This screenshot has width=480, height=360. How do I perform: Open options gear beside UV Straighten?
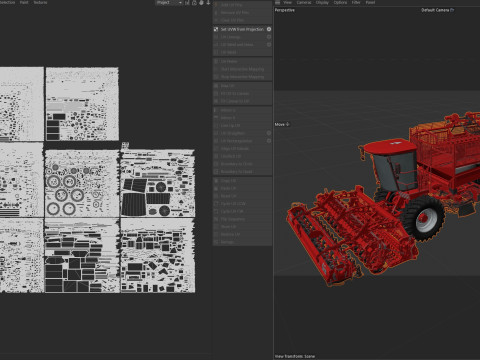(269, 133)
